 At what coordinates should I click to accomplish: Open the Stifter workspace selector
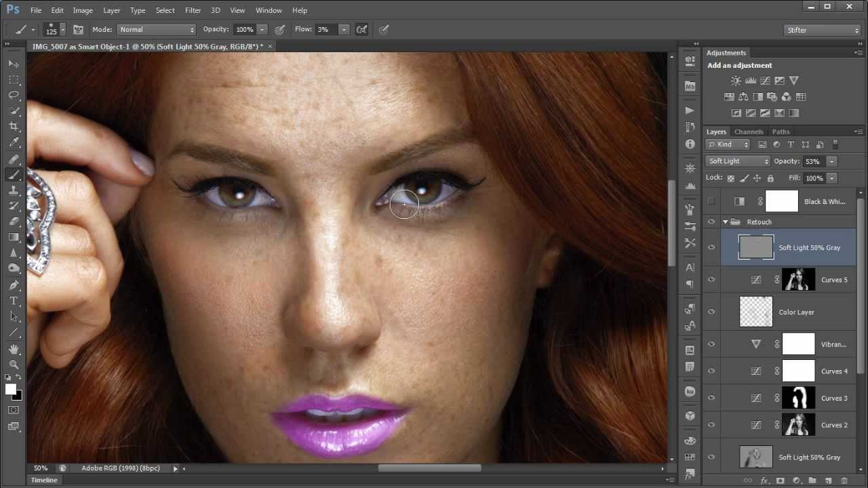tap(823, 30)
